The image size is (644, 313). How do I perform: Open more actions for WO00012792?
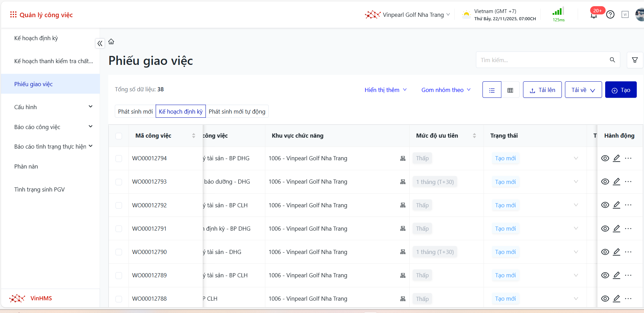tap(628, 205)
